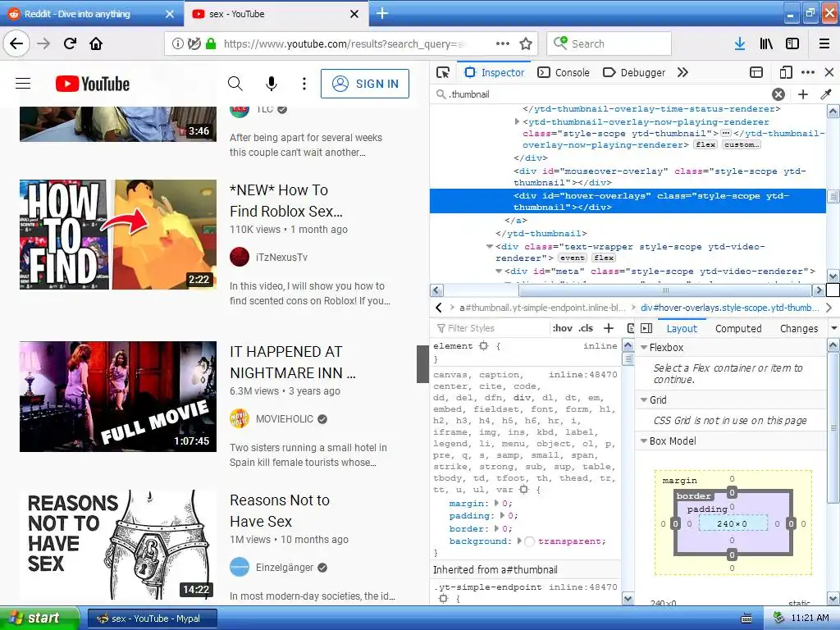Open the Layout sidebar tab
840x630 pixels.
[682, 328]
